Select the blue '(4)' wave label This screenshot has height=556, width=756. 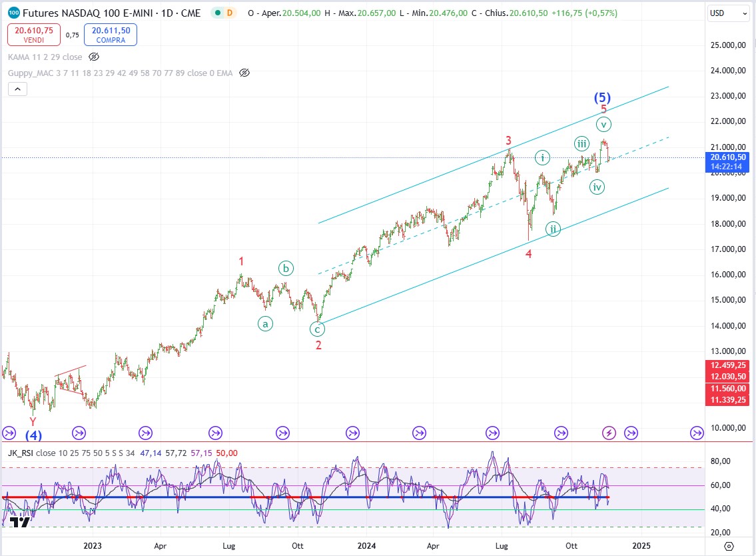pyautogui.click(x=33, y=435)
